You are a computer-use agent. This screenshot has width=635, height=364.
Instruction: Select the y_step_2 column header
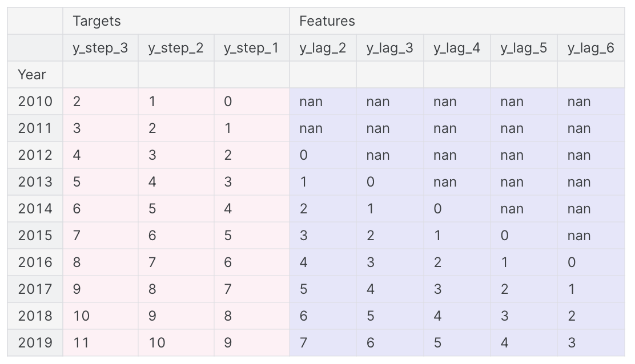(x=176, y=48)
